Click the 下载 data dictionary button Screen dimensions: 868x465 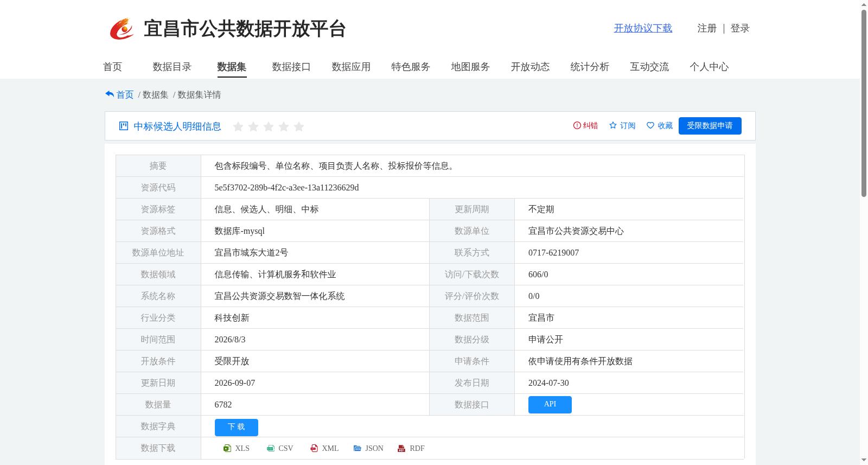(x=237, y=428)
